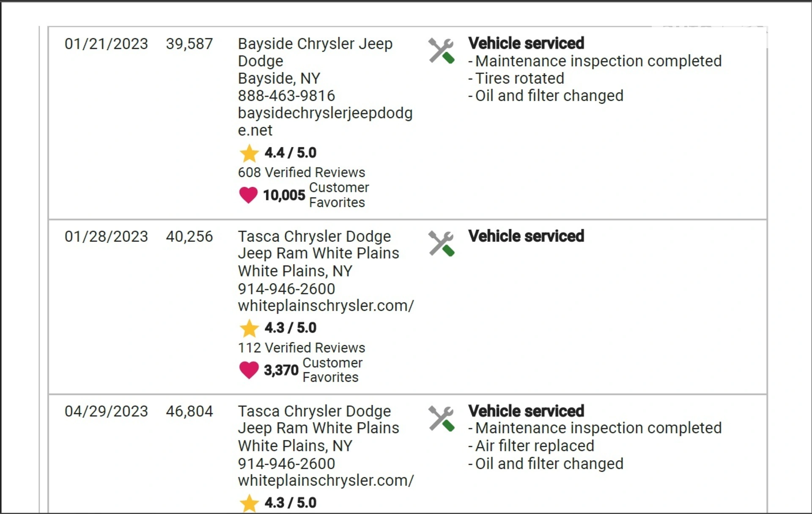Click the wrench icon for the 01/21/2023 service
Viewport: 812px width, 514px height.
pos(441,51)
